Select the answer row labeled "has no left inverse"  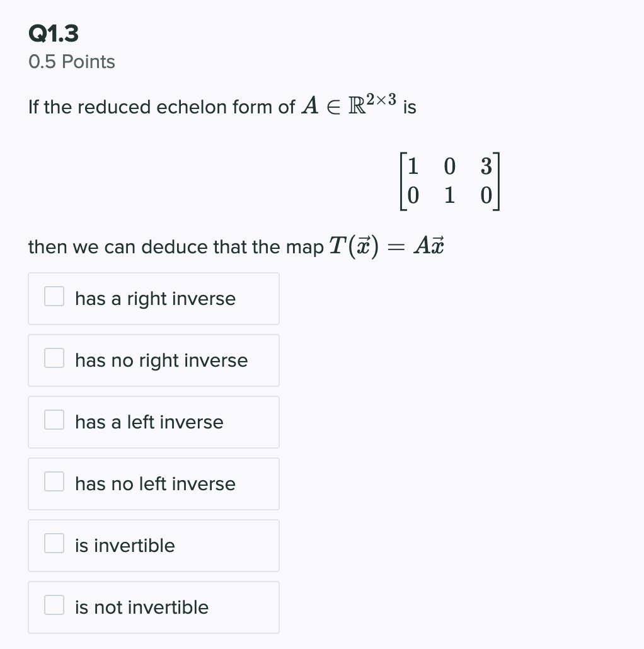coord(154,483)
